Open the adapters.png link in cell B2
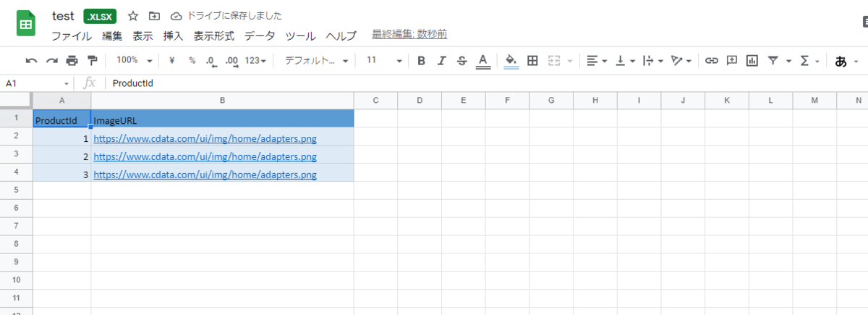 [x=205, y=138]
